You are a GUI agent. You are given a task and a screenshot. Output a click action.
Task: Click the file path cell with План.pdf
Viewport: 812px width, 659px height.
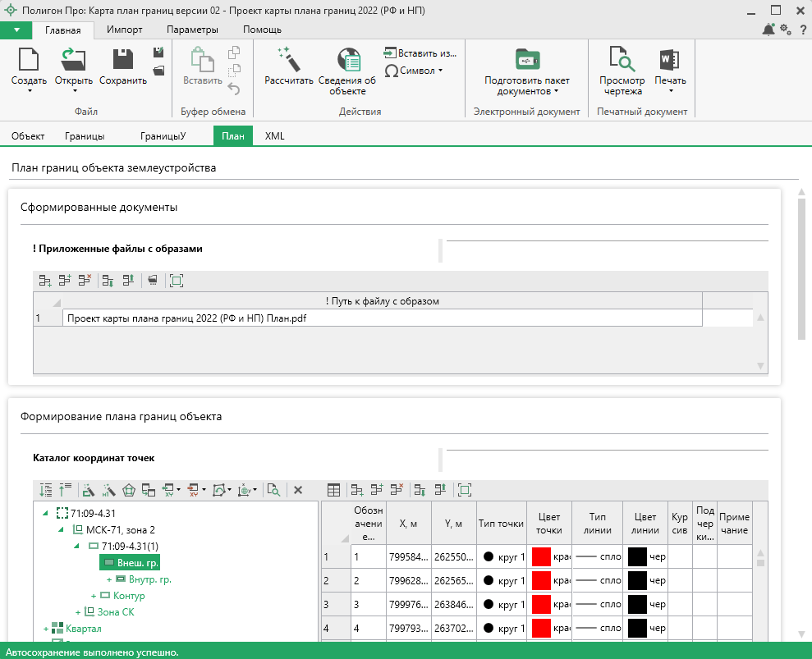click(382, 318)
